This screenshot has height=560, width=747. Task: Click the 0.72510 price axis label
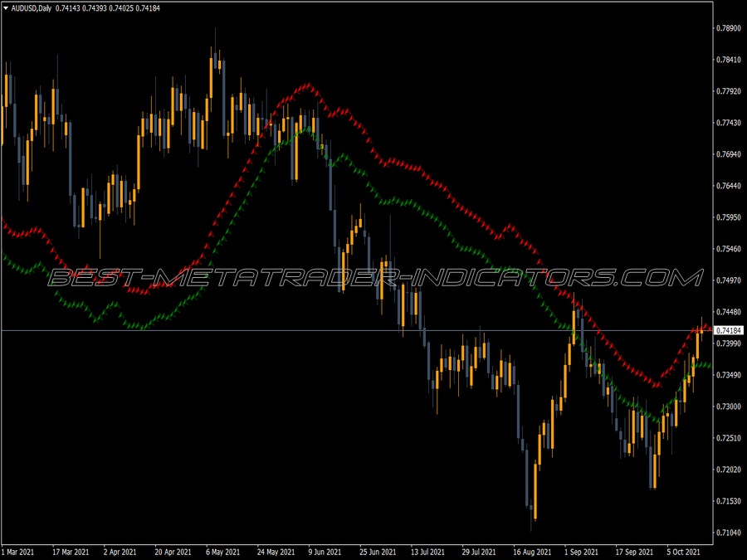[x=729, y=438]
